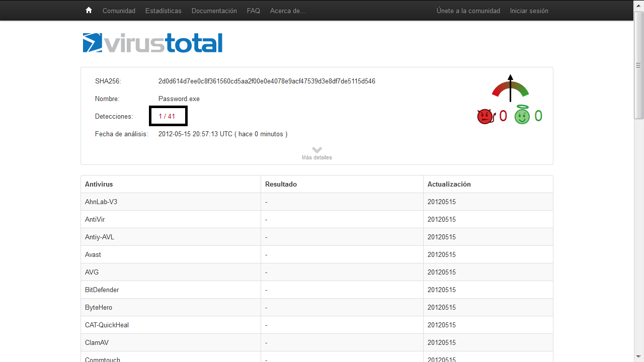Click the AVG row name
Viewport: 644px width, 362px height.
point(92,272)
